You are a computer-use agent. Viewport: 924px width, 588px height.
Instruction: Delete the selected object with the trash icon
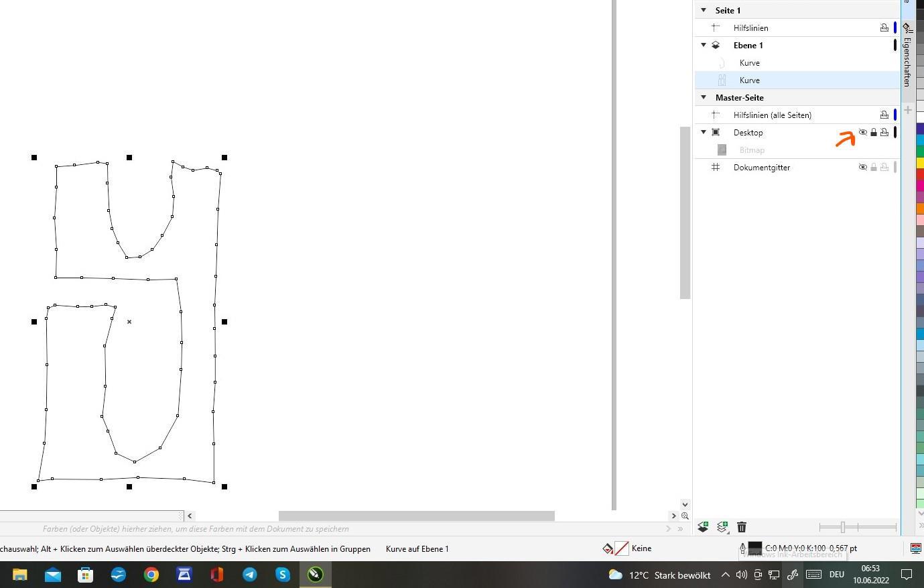(742, 527)
